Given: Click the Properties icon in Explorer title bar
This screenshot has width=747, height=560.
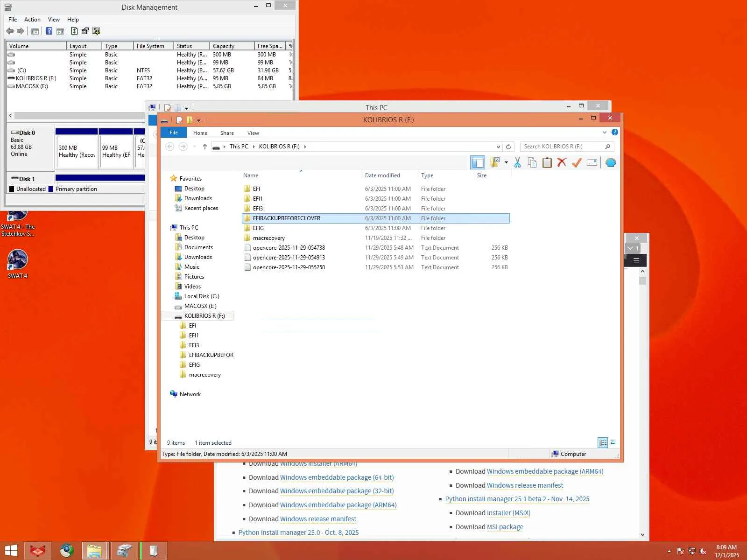Looking at the screenshot, I should pos(179,120).
